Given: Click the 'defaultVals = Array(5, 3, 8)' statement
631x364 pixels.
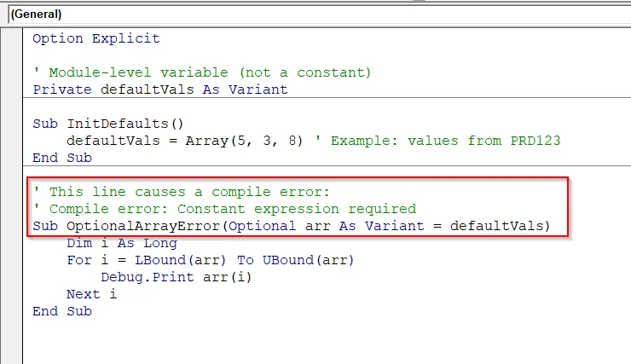Looking at the screenshot, I should pyautogui.click(x=184, y=141).
